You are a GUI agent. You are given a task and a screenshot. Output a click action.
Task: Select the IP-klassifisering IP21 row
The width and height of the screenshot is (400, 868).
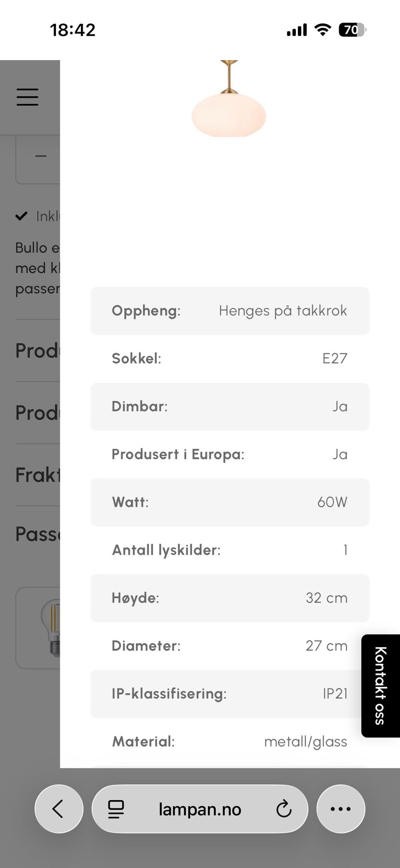[x=230, y=694]
